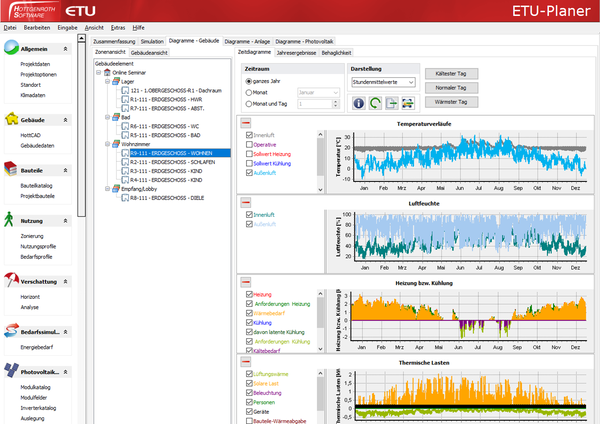Select R3-111 ERDGESCHOSS KIND tree row
This screenshot has height=424, width=600.
(166, 171)
